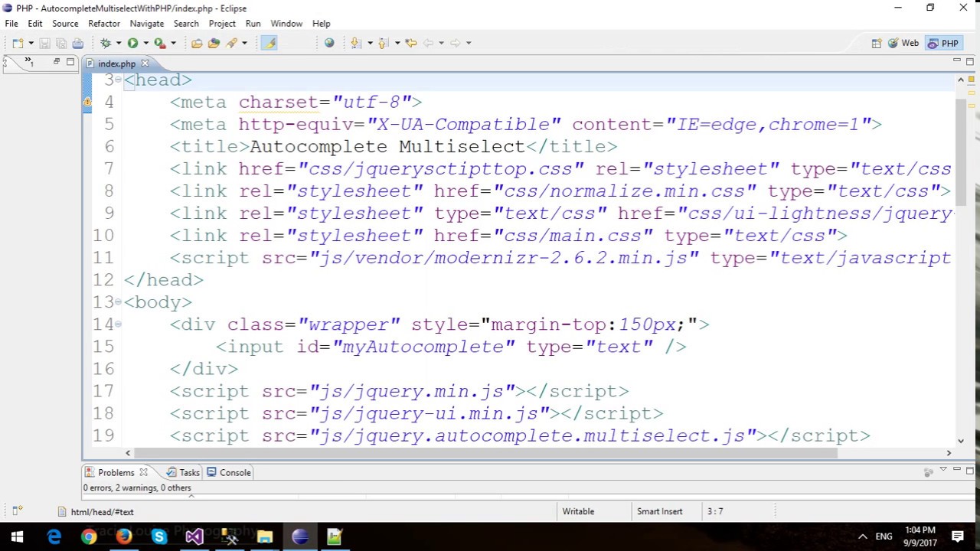This screenshot has width=980, height=551.
Task: Open the Window menu
Action: pyautogui.click(x=286, y=24)
